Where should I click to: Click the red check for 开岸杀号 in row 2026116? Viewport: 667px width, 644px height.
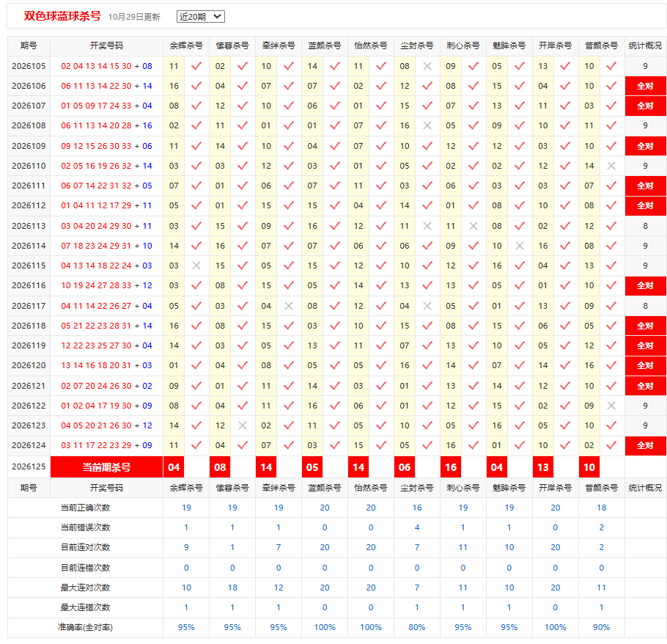point(565,285)
